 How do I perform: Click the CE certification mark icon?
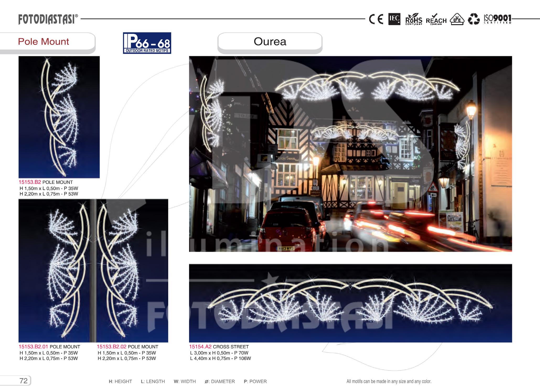point(376,19)
